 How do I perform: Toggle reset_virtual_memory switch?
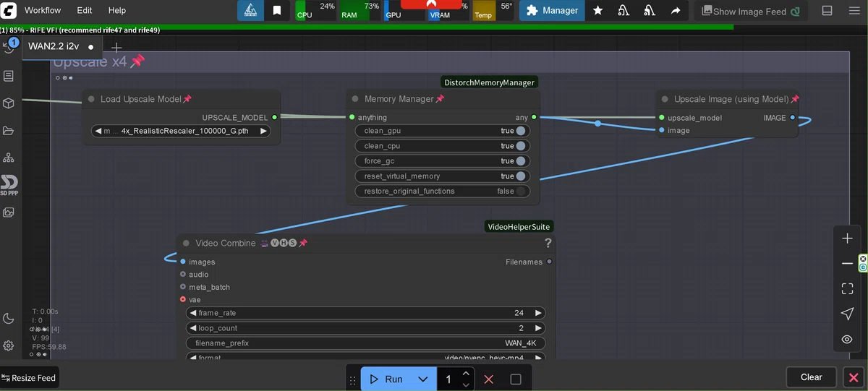pos(521,176)
